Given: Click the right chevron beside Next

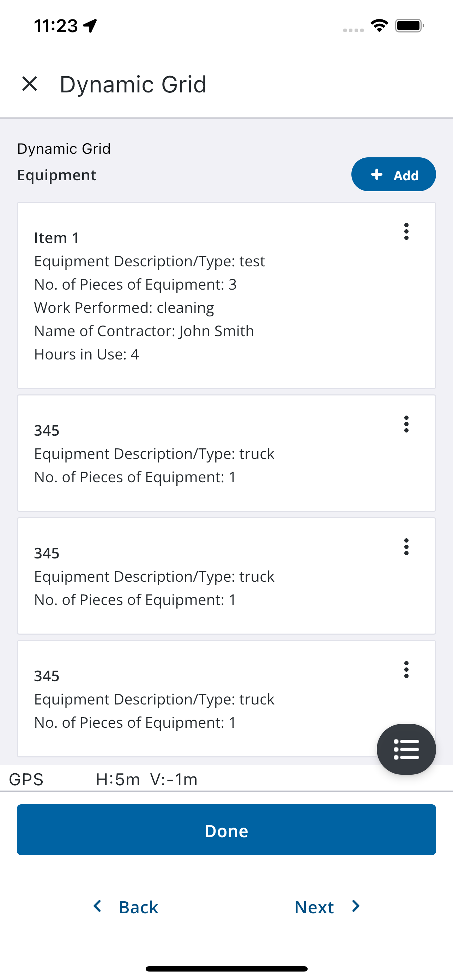Looking at the screenshot, I should point(356,906).
